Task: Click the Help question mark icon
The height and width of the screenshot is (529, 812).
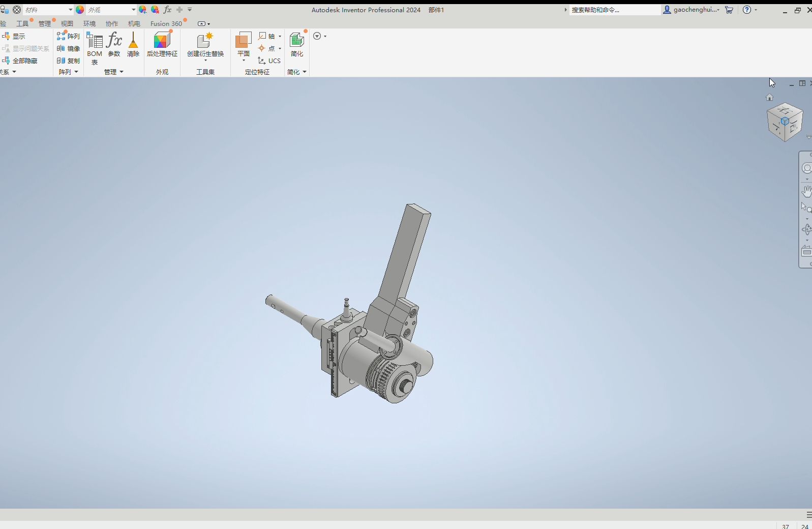Action: tap(747, 10)
